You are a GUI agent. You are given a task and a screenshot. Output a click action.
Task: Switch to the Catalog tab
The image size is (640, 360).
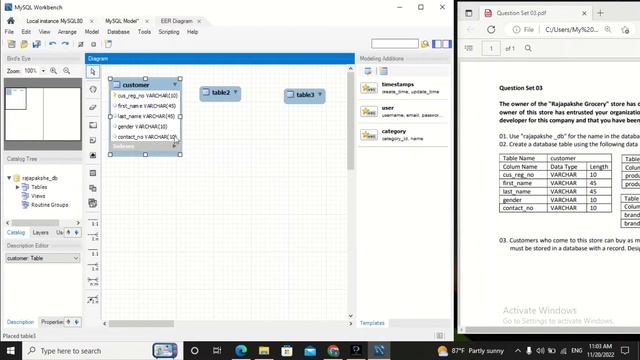pyautogui.click(x=16, y=232)
